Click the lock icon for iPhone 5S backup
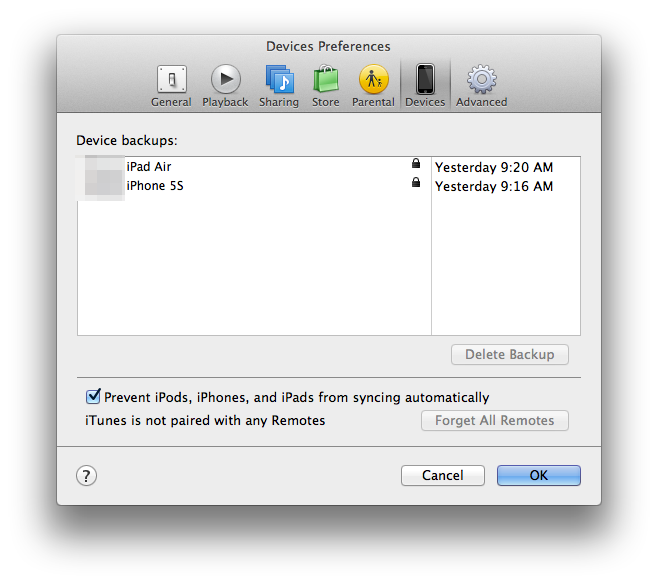The width and height of the screenshot is (658, 584). pyautogui.click(x=416, y=182)
